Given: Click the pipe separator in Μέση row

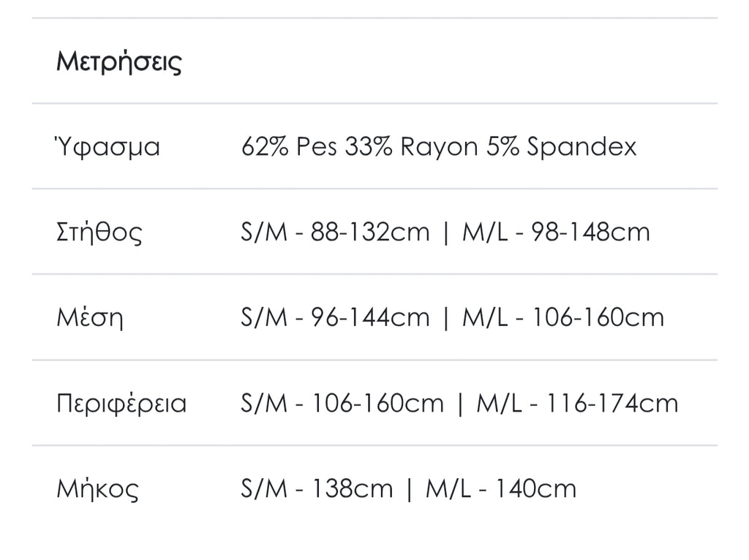Looking at the screenshot, I should coord(446,318).
